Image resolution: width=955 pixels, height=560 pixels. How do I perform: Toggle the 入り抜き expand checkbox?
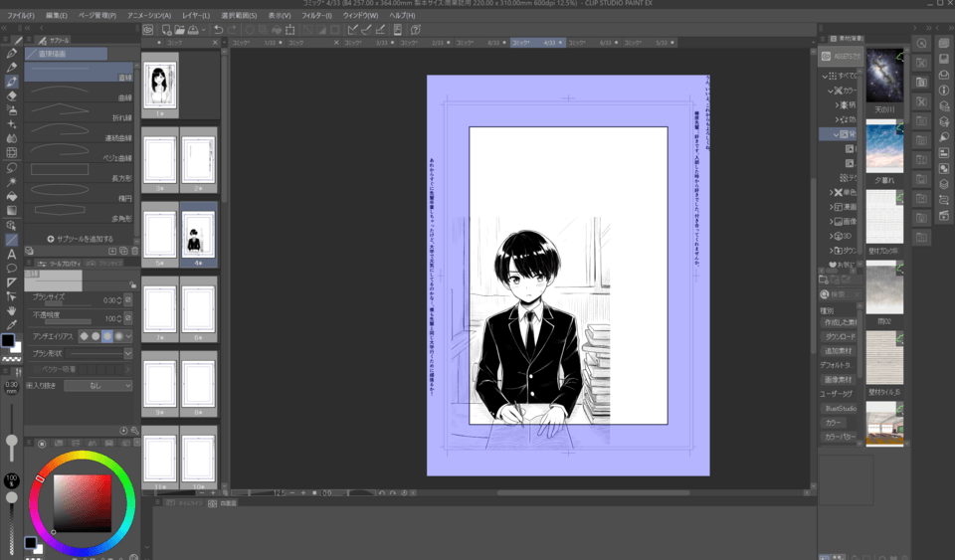(x=28, y=385)
